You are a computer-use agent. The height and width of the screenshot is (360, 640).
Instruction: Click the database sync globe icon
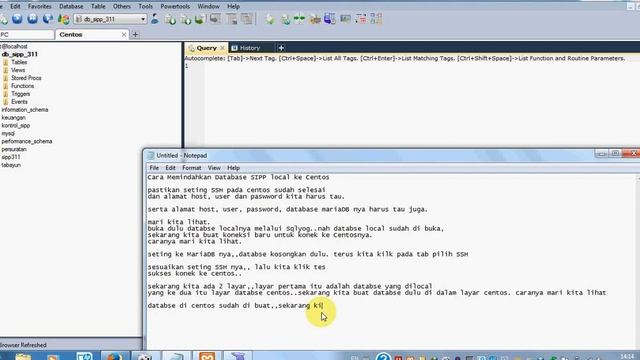coord(285,19)
